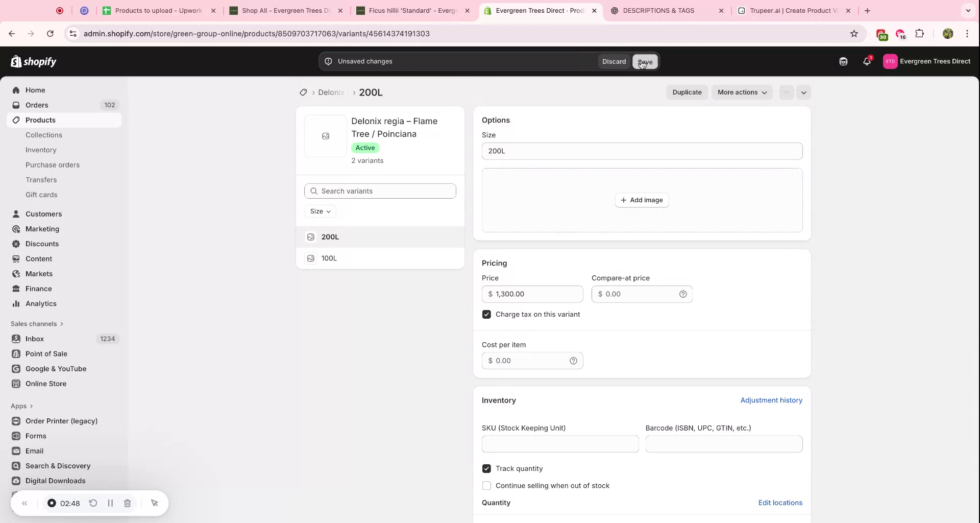Disable Track quantity checkbox
The height and width of the screenshot is (523, 980).
pos(486,468)
